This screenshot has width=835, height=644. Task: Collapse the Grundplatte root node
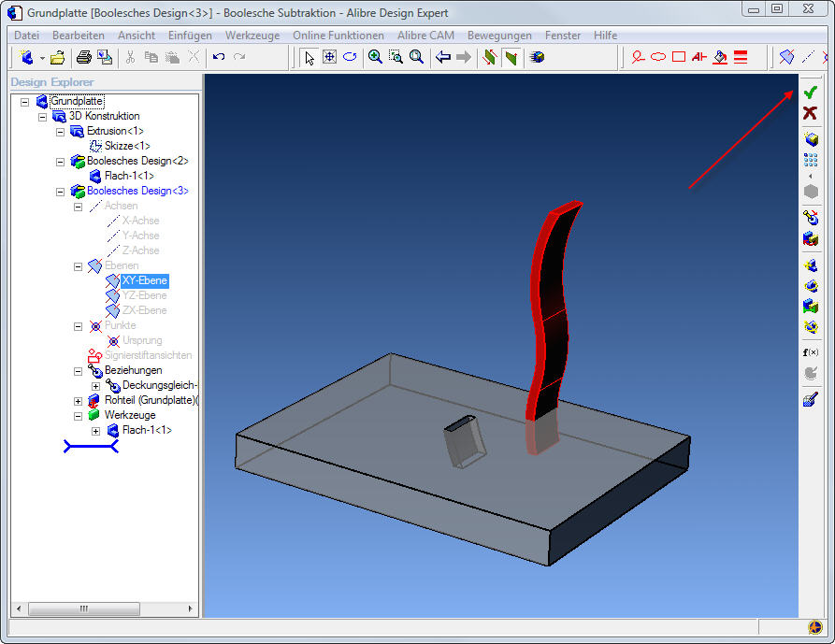24,102
